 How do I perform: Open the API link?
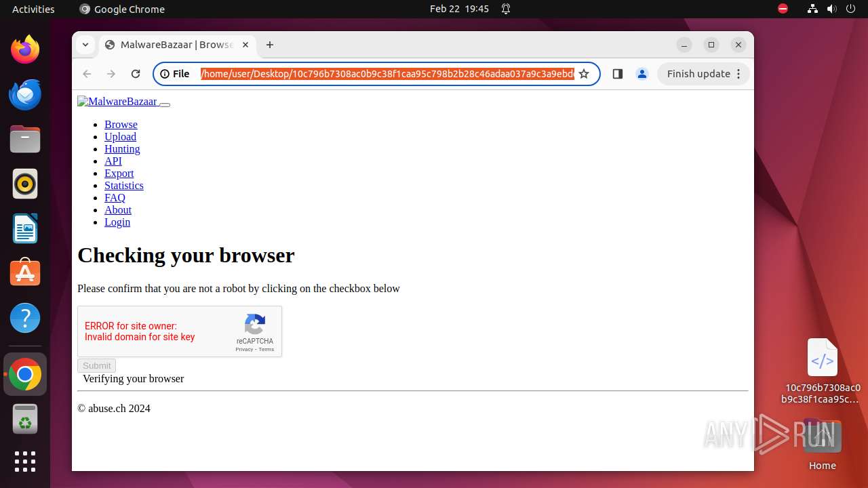point(113,161)
